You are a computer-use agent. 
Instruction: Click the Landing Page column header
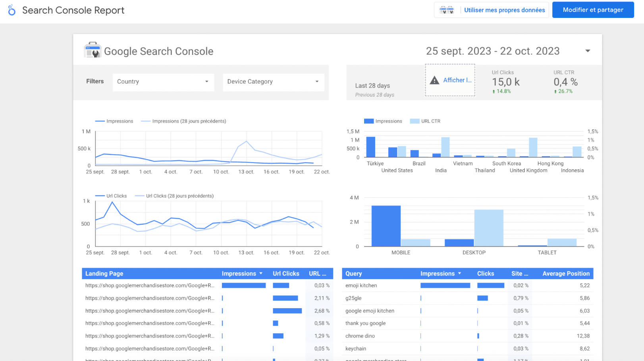tap(104, 274)
